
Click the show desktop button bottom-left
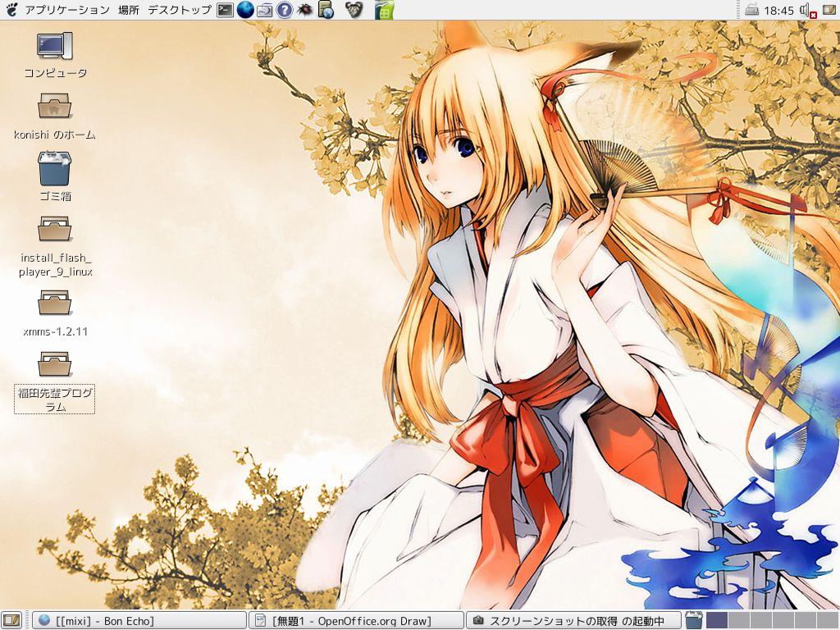coord(11,620)
